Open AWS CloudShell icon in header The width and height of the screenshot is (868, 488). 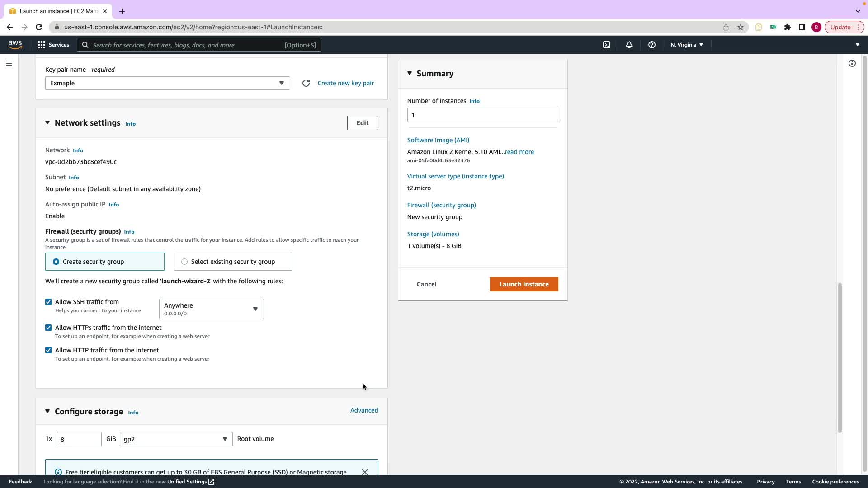607,45
